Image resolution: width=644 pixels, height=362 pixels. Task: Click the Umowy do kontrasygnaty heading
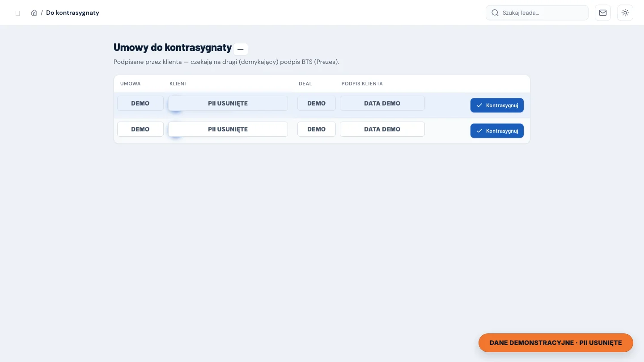click(x=173, y=47)
